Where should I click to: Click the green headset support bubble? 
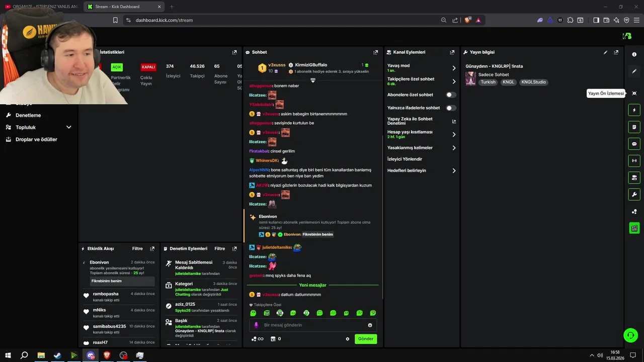coord(630,335)
